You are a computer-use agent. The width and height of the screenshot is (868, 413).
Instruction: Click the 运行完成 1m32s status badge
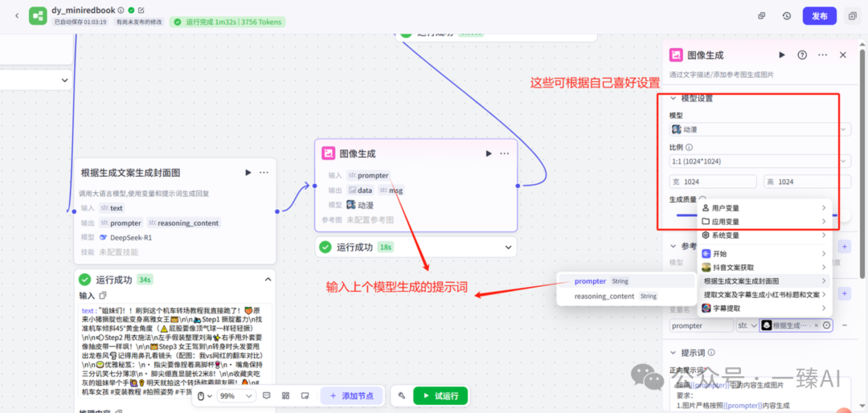227,22
